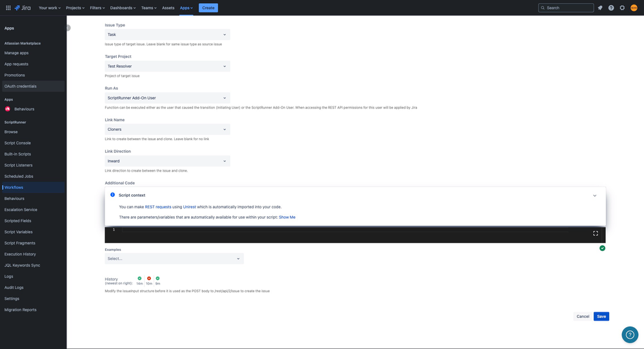Open the 9m history success icon
644x349 pixels.
click(157, 279)
